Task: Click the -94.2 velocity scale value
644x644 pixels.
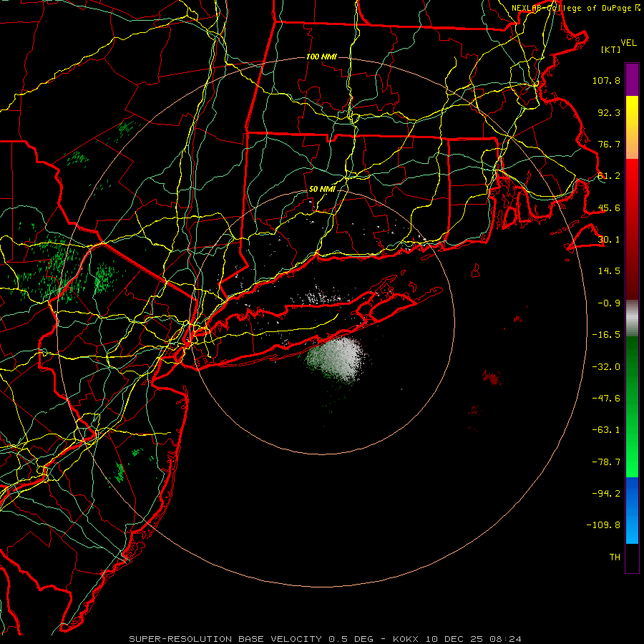Action: tap(606, 493)
